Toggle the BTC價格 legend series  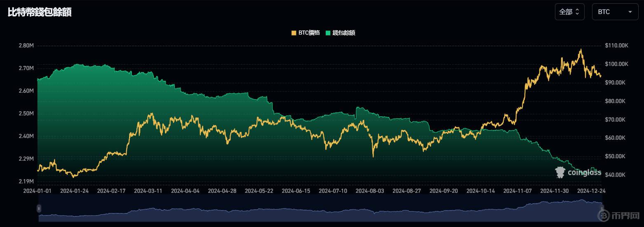click(x=306, y=33)
